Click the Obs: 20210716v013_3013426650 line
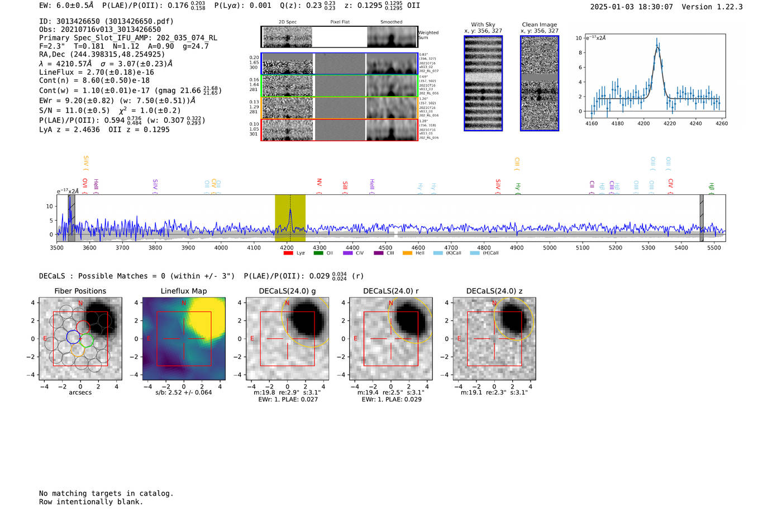 pyautogui.click(x=100, y=30)
